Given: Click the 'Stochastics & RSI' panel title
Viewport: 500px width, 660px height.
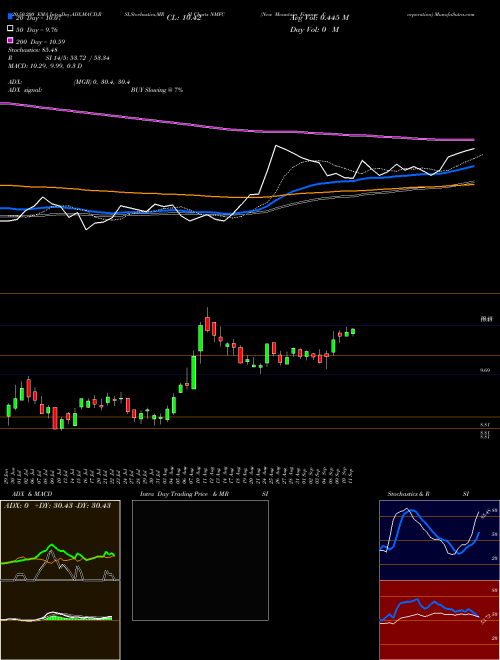Looking at the screenshot, I should (428, 494).
